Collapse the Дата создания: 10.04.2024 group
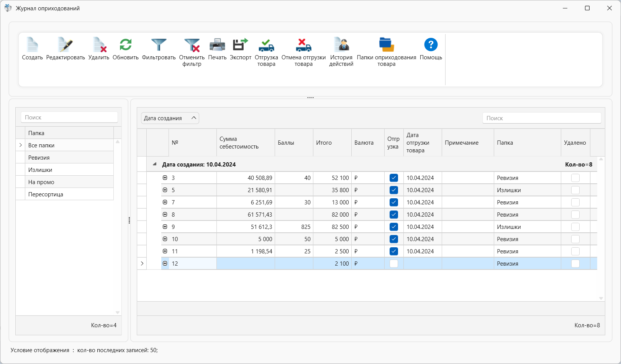 (155, 164)
